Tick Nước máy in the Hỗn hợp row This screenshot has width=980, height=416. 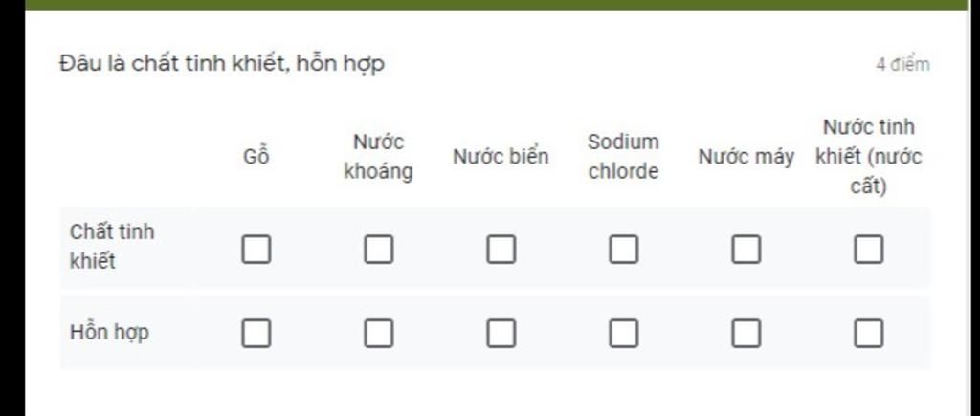(x=746, y=333)
